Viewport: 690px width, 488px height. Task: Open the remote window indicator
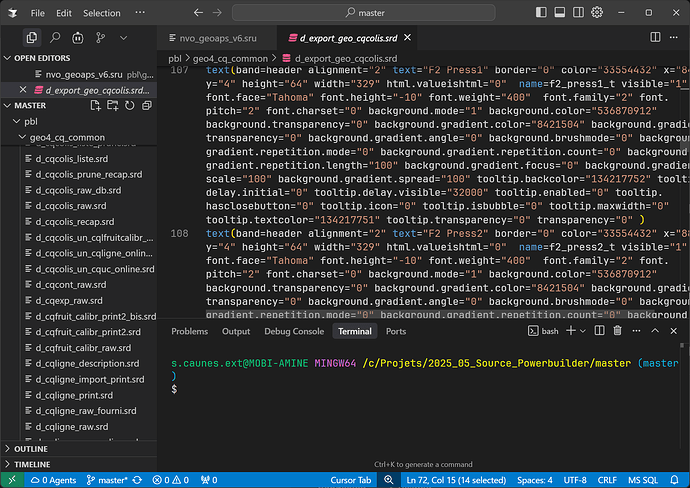(x=12, y=480)
